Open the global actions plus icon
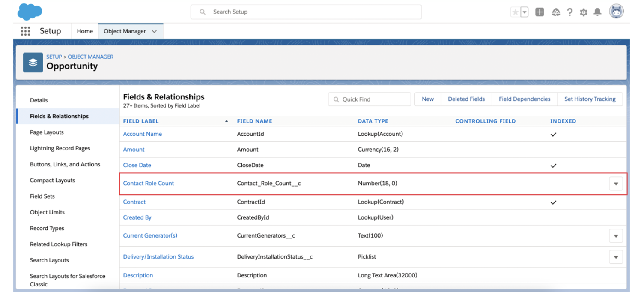This screenshot has width=644, height=307. tap(540, 12)
